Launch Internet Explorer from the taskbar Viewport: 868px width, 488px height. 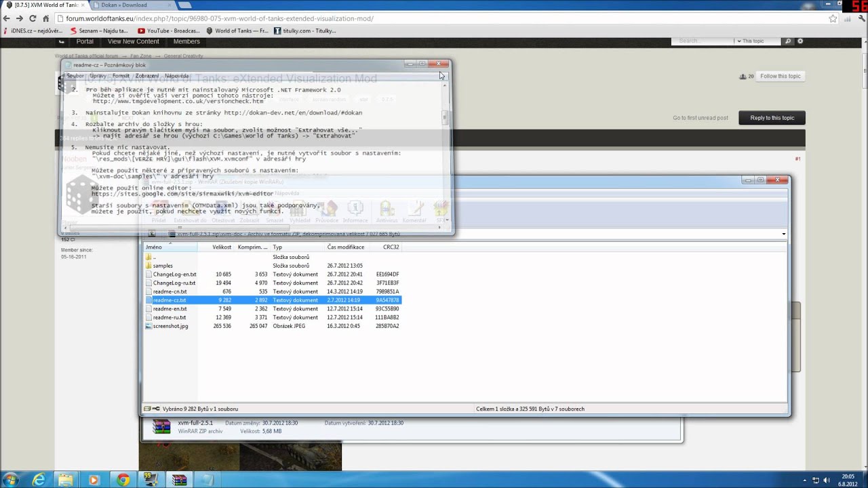coord(39,480)
